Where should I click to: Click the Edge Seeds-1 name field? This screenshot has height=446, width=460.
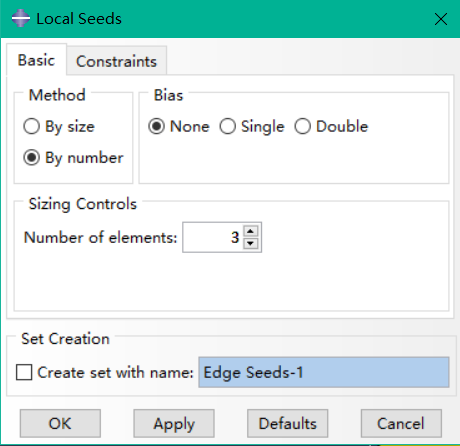[x=324, y=372]
